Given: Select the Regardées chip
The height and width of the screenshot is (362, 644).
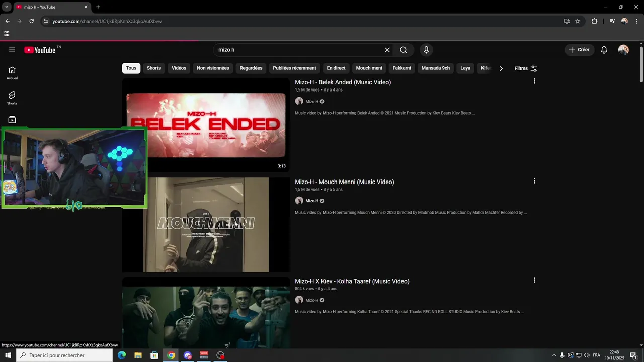Looking at the screenshot, I should pyautogui.click(x=251, y=68).
